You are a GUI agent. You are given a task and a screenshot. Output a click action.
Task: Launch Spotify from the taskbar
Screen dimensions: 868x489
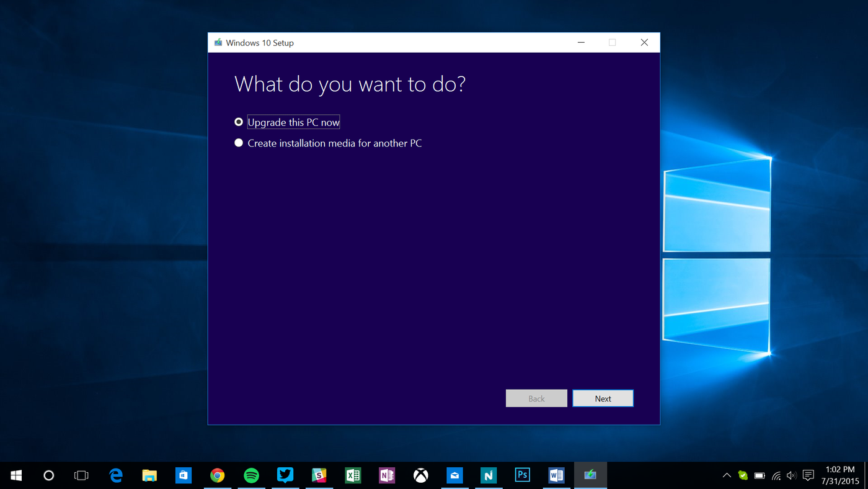251,475
